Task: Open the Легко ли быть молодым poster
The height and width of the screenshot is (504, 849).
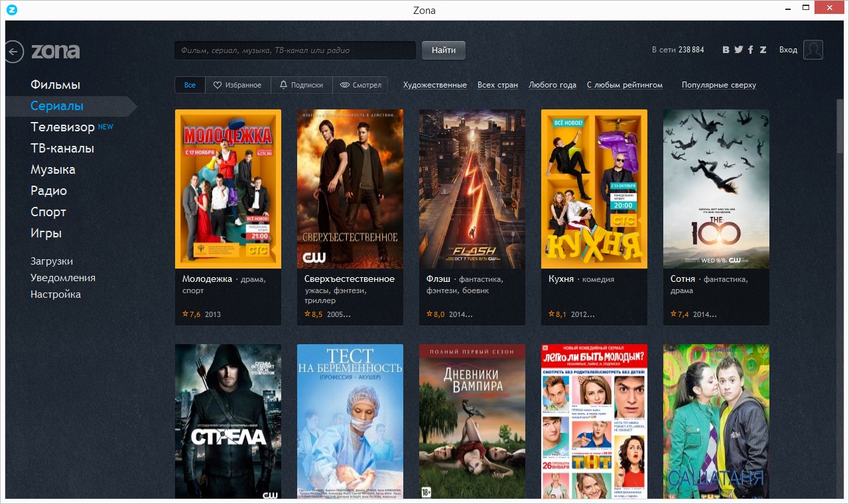Action: point(594,422)
